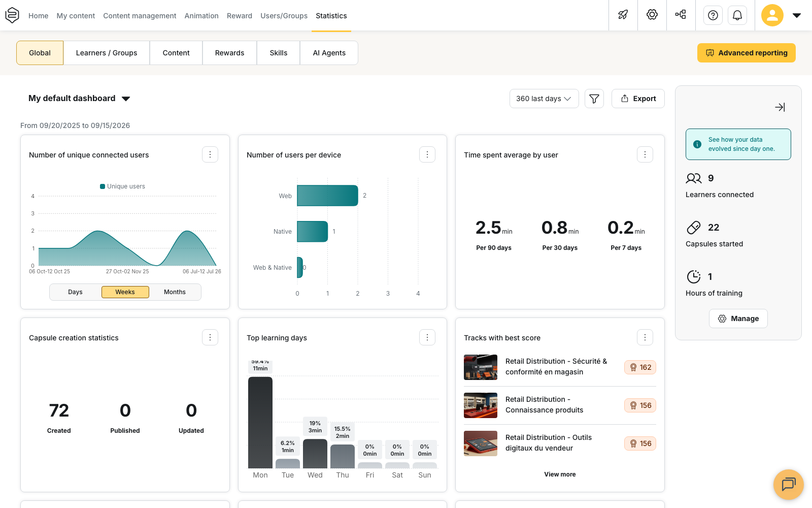Open the Rewards tab
Viewport: 812px width, 508px height.
tap(229, 53)
